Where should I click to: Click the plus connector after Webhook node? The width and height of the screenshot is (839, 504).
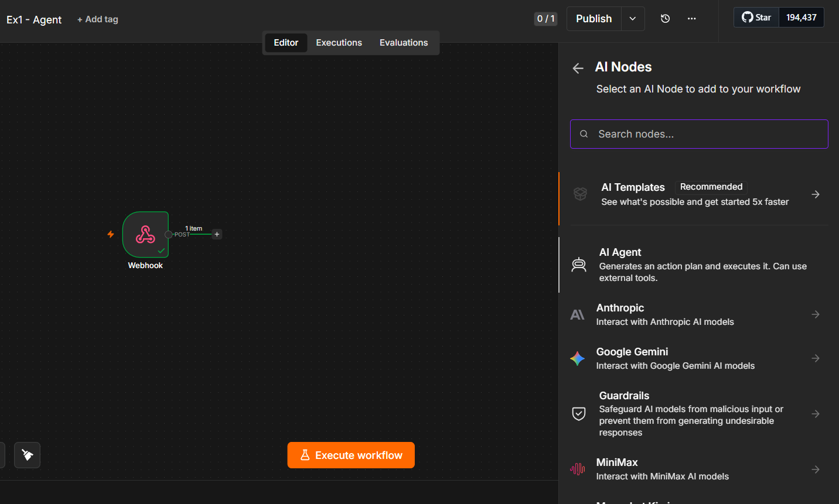(217, 234)
